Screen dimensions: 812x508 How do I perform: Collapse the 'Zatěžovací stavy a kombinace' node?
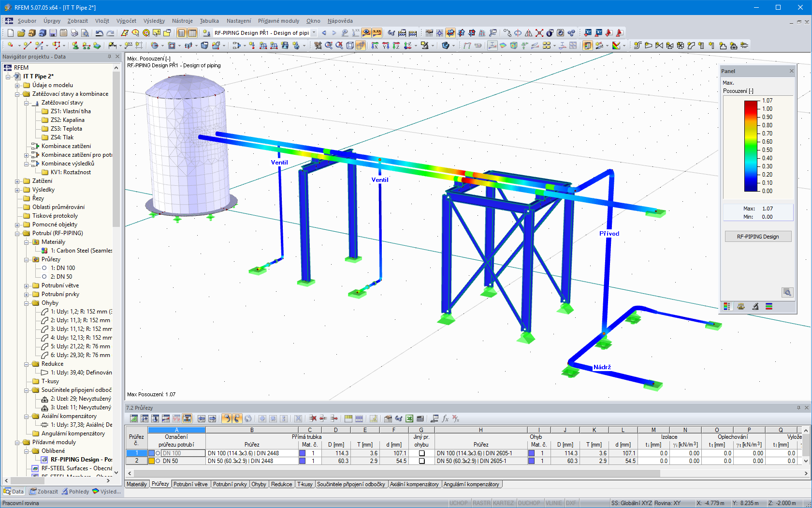point(17,94)
